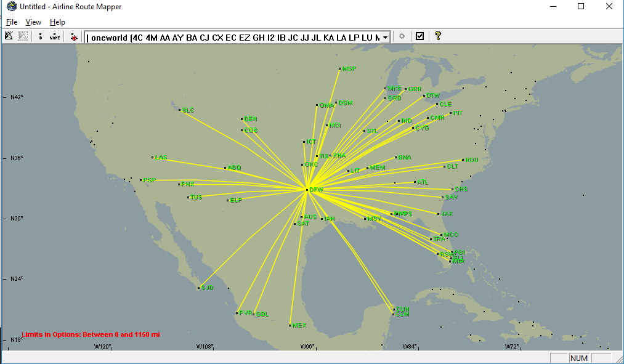624x364 pixels.
Task: Click the draw routes map icon
Action: tap(9, 36)
